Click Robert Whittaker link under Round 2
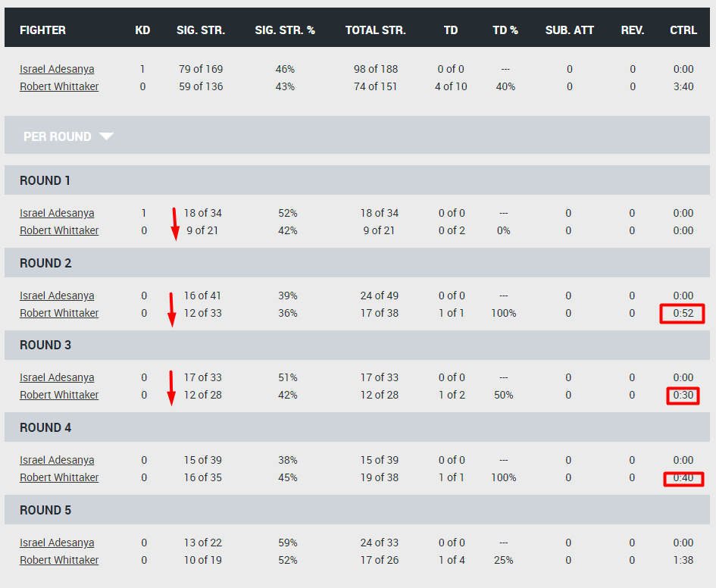The width and height of the screenshot is (716, 588). pos(59,313)
